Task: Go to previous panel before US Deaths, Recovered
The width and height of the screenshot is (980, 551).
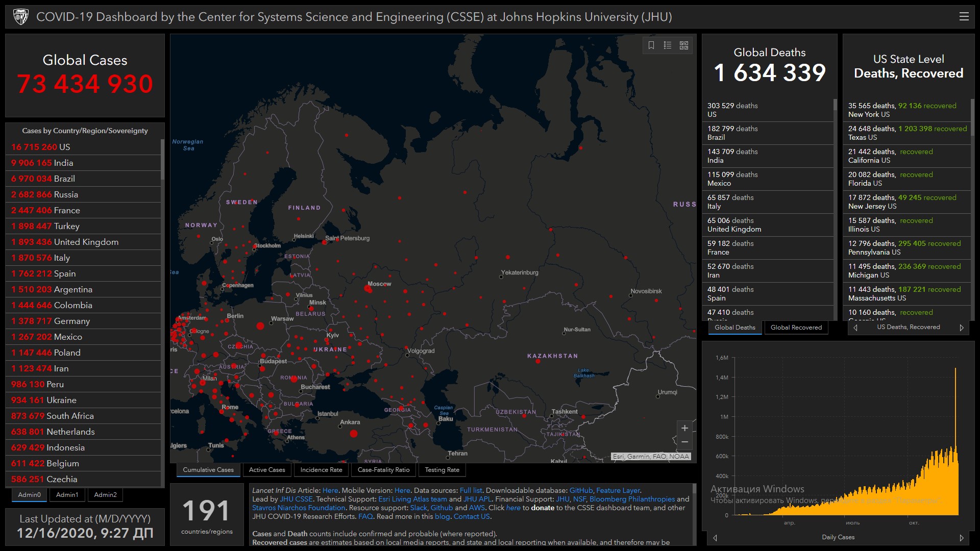Action: pyautogui.click(x=855, y=328)
